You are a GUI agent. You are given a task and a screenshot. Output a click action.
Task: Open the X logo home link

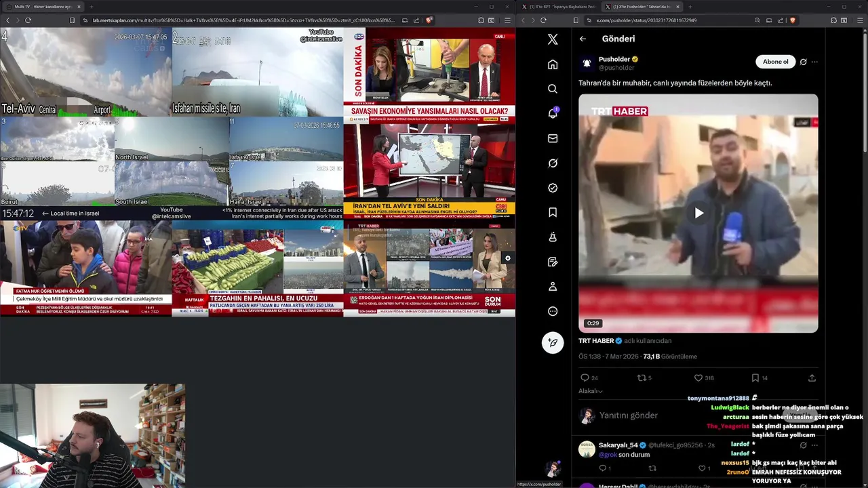pyautogui.click(x=553, y=39)
